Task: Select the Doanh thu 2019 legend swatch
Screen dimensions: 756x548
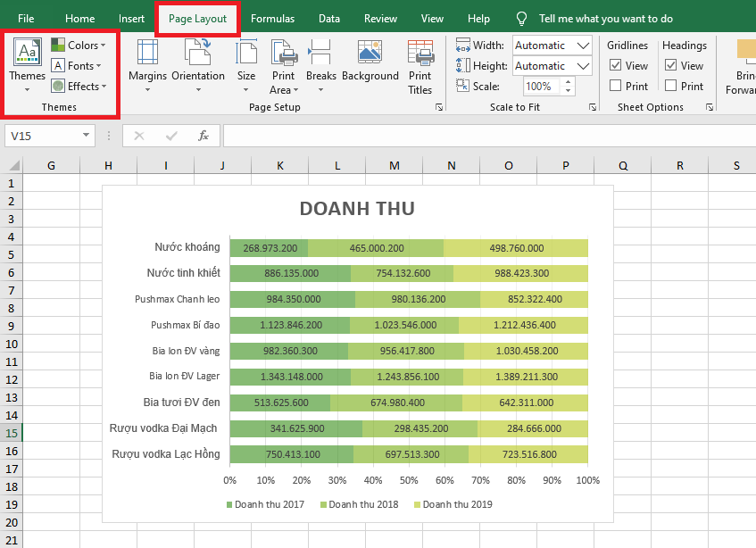Action: tap(417, 504)
